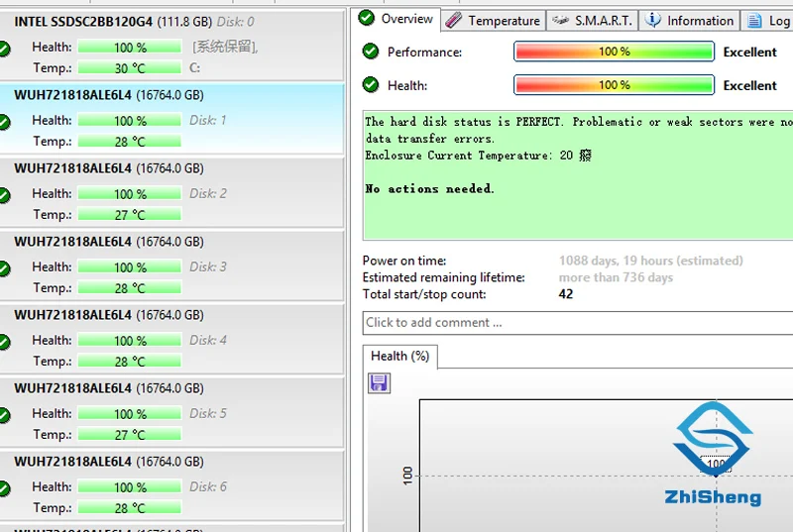Click the status check icon of Disk 4
The image size is (793, 532).
pyautogui.click(x=4, y=342)
